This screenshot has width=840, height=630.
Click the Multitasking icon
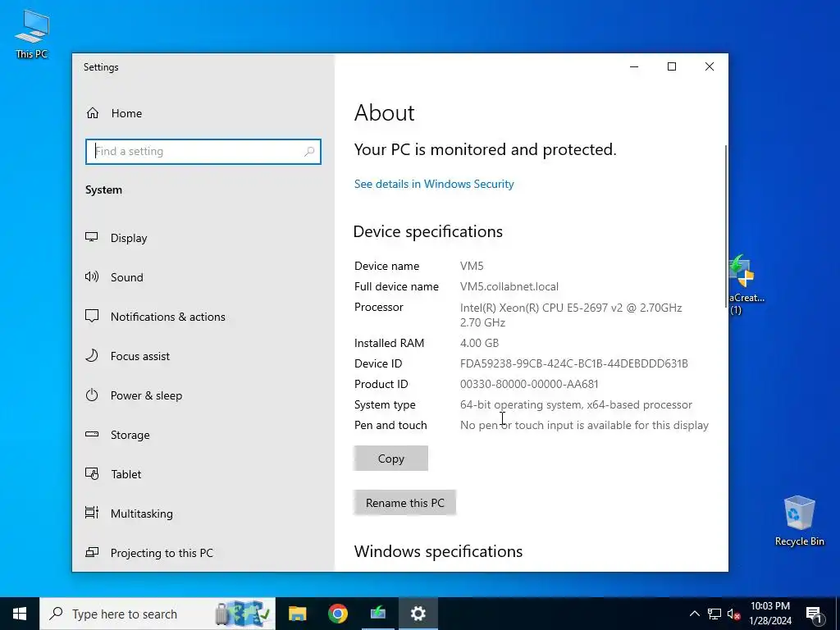tap(92, 513)
